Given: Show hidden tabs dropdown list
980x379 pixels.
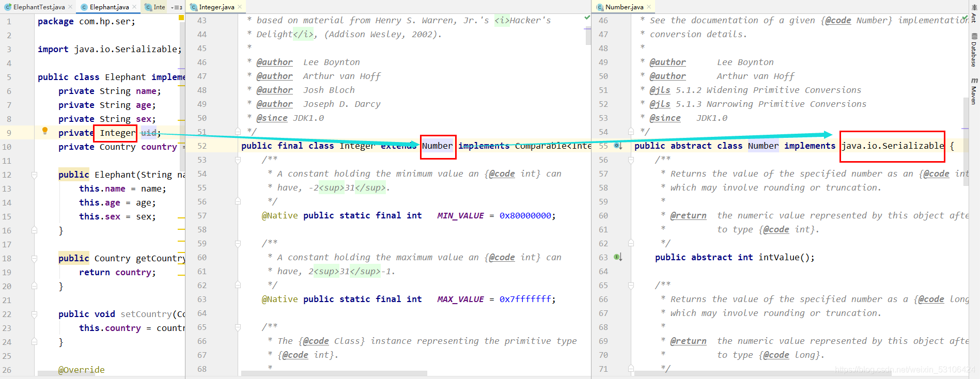Looking at the screenshot, I should pyautogui.click(x=176, y=7).
